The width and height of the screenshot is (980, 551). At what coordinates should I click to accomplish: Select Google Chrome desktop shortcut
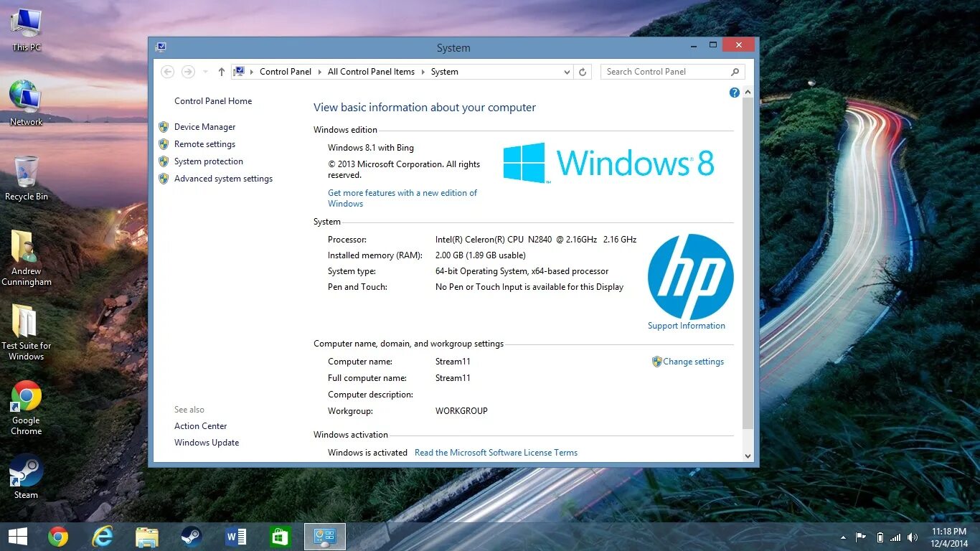point(27,408)
